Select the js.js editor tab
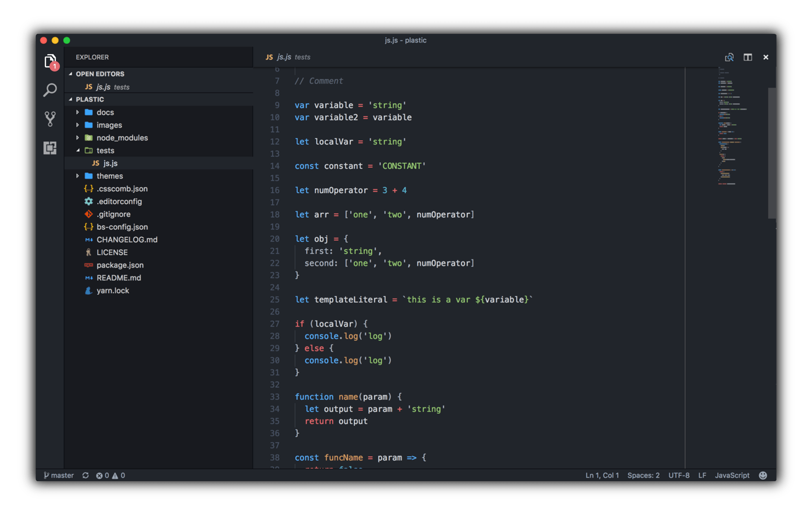The height and width of the screenshot is (515, 812). [288, 57]
